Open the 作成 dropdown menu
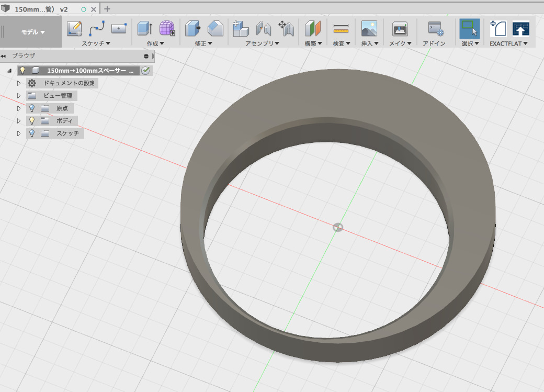This screenshot has width=544, height=392. (x=155, y=43)
